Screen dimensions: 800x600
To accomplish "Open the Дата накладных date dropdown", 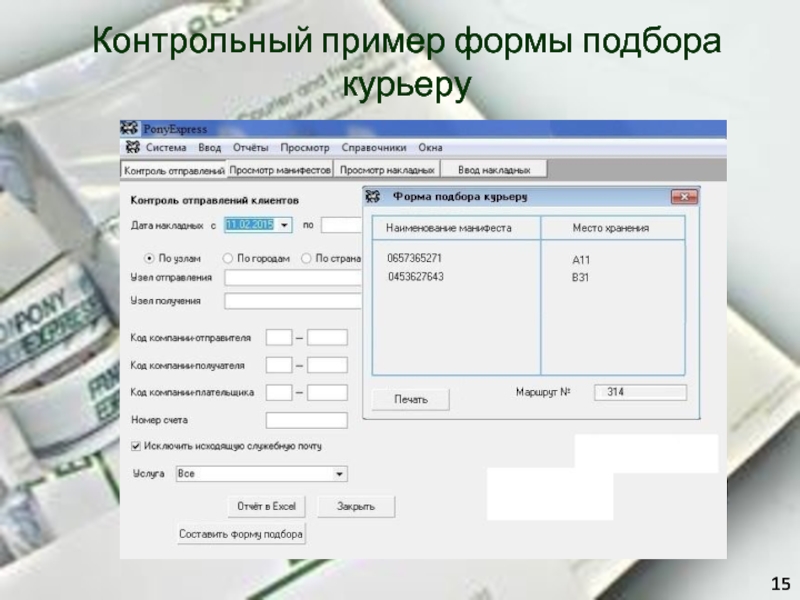I will pyautogui.click(x=284, y=226).
